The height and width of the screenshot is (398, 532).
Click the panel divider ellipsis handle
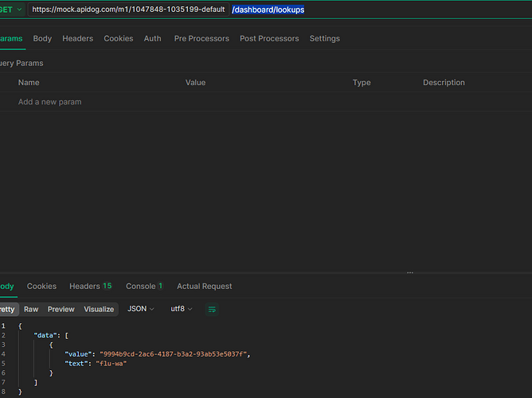[x=410, y=272]
